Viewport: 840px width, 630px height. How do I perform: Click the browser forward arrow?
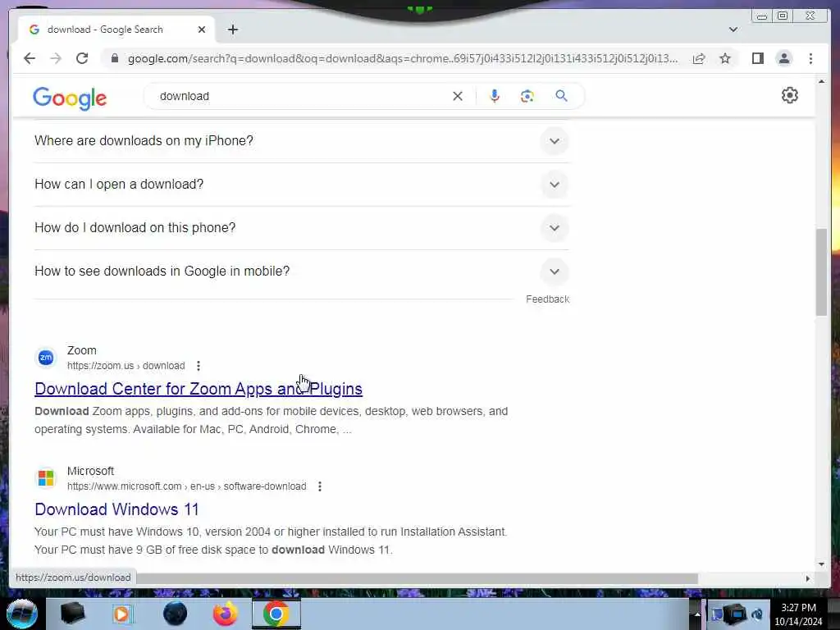(x=56, y=58)
